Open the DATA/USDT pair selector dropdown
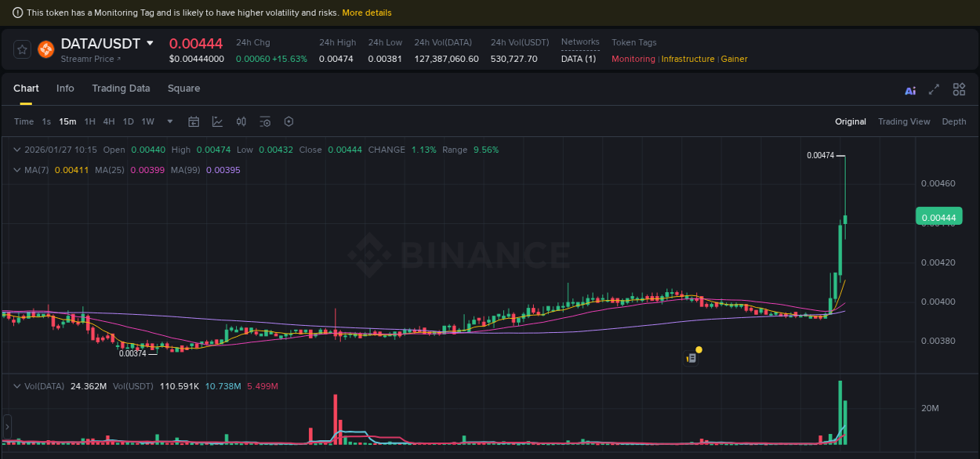 coord(151,44)
